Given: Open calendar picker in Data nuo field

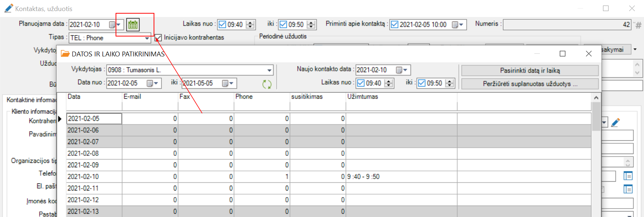Looking at the screenshot, I should click(x=153, y=83).
